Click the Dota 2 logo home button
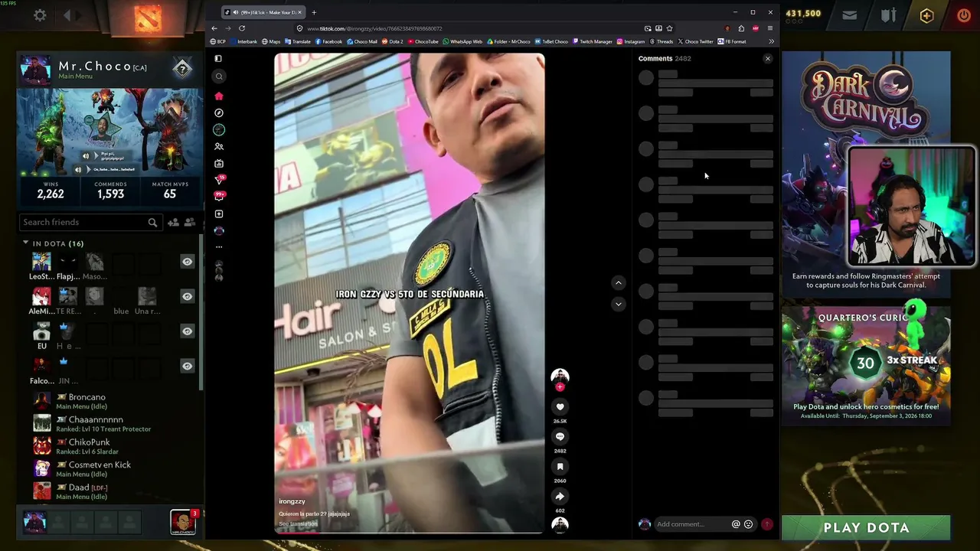This screenshot has height=551, width=980. click(x=148, y=18)
